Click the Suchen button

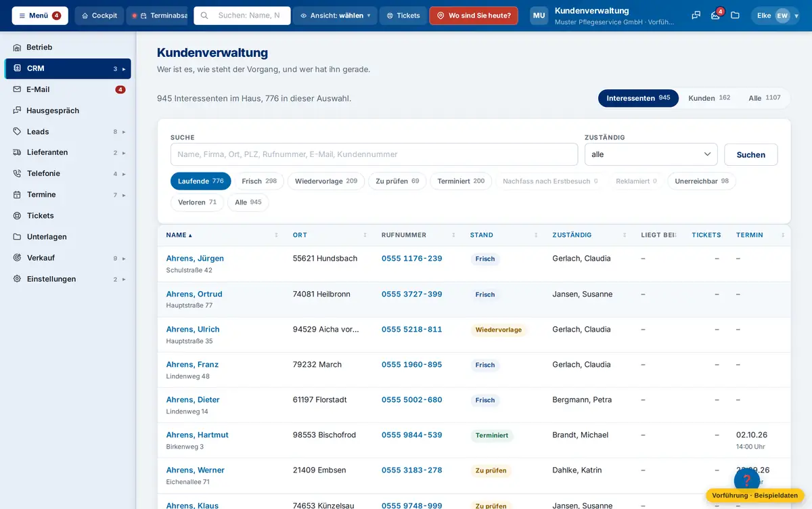751,154
